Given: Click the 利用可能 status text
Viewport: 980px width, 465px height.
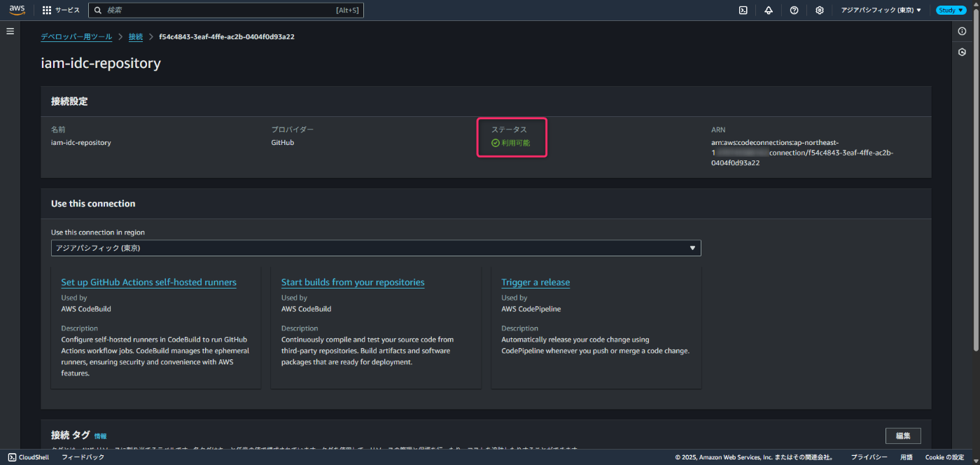Looking at the screenshot, I should 516,143.
